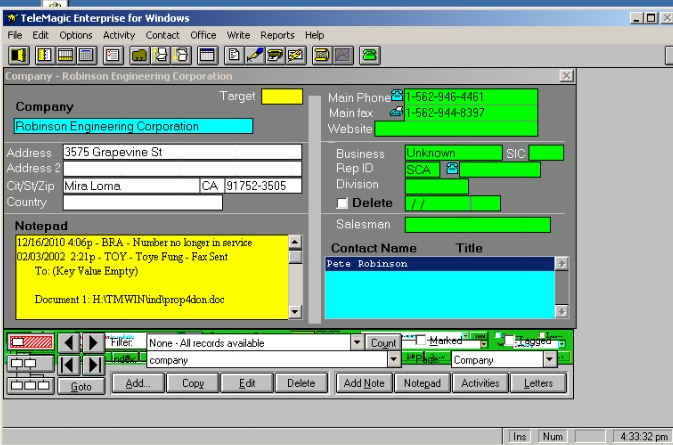Screen dimensions: 673x445
Task: Open the Notepad button
Action: coord(422,383)
